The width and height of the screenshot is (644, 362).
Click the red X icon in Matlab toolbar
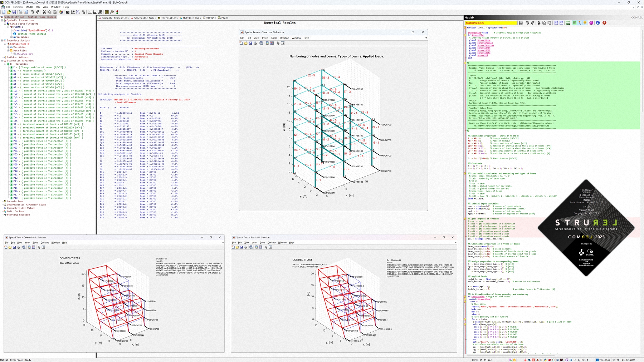[x=604, y=23]
